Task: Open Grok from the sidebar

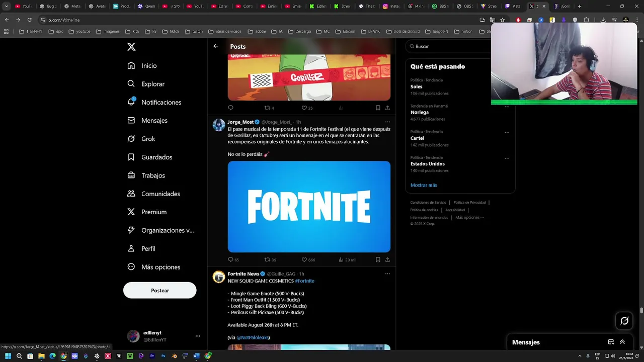Action: pos(141,139)
